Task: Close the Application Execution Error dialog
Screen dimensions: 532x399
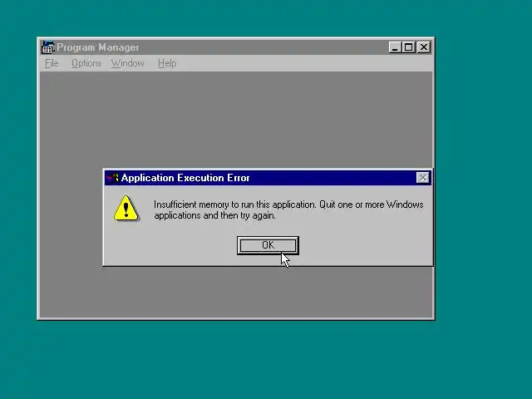Action: [x=422, y=177]
